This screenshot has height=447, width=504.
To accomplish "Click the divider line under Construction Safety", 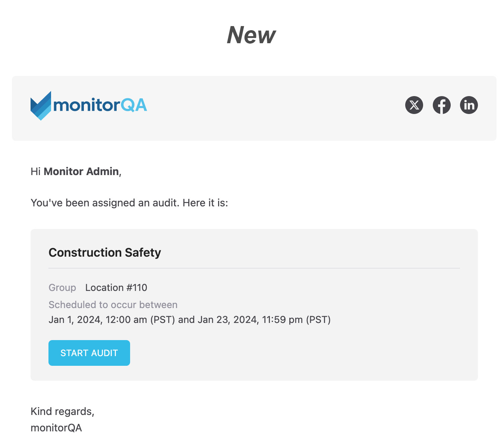I will (254, 268).
